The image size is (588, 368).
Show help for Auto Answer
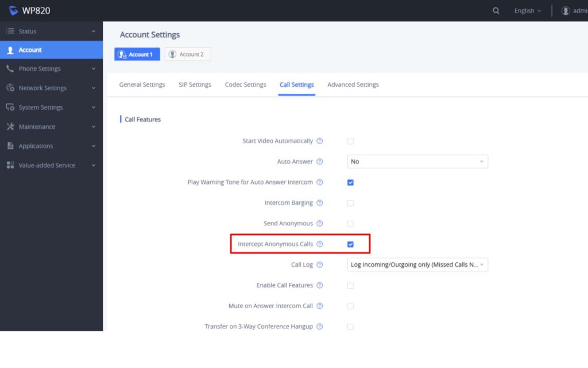coord(319,162)
